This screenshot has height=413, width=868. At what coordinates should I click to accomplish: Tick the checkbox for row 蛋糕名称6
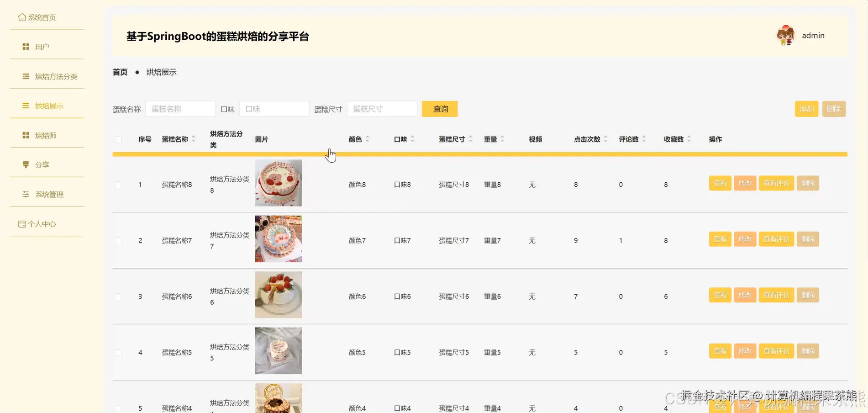[118, 297]
